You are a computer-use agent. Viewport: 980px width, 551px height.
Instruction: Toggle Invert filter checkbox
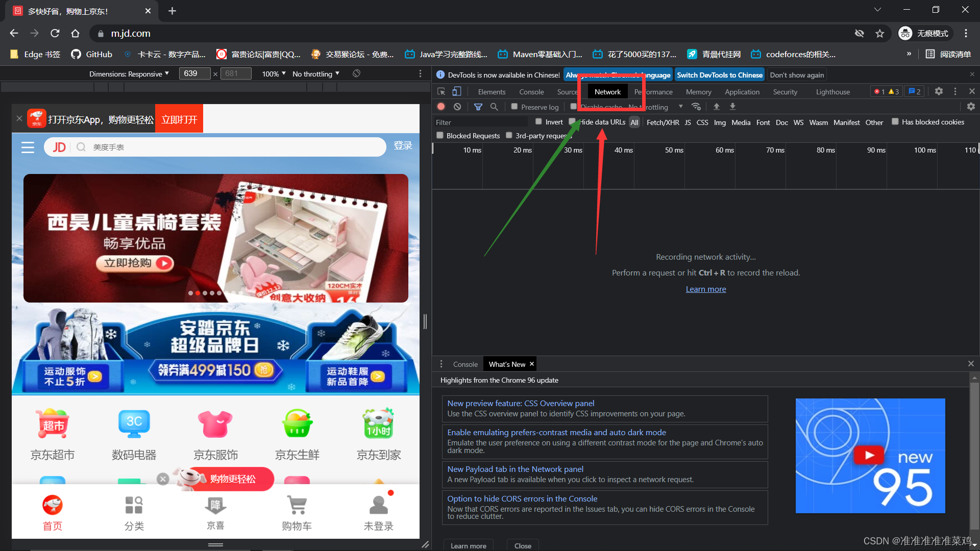[x=538, y=121]
